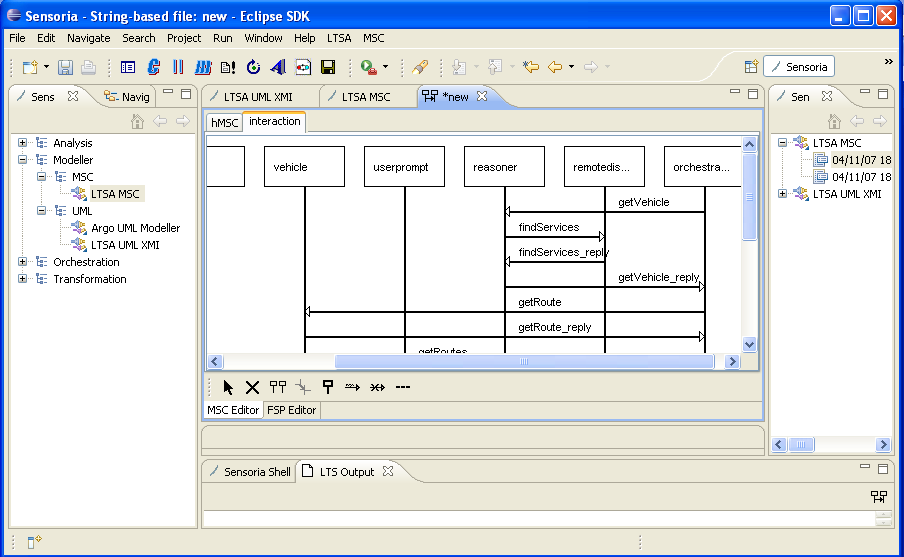The image size is (904, 557).
Task: Select the single instance tool
Action: click(x=327, y=387)
